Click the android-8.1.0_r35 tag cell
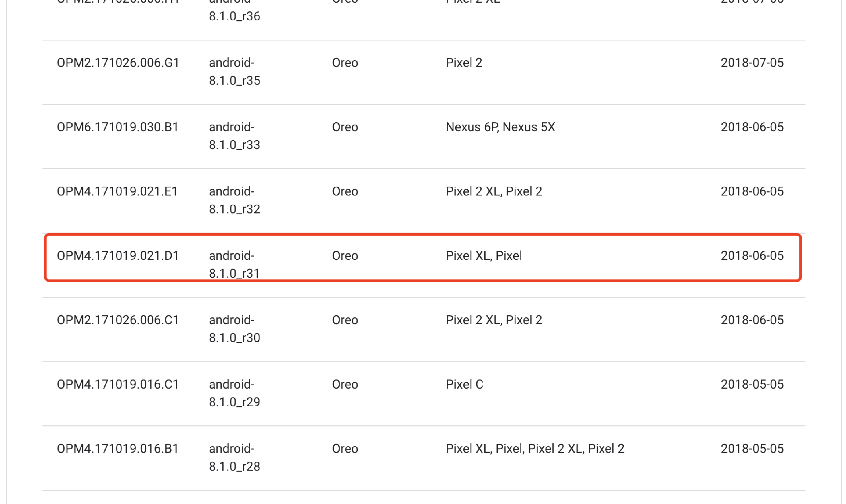 pyautogui.click(x=235, y=72)
